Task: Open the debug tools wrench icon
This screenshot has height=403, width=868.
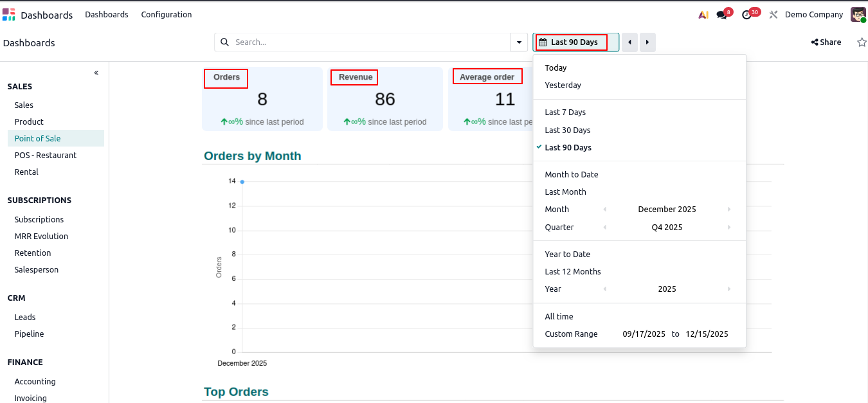Action: 773,15
